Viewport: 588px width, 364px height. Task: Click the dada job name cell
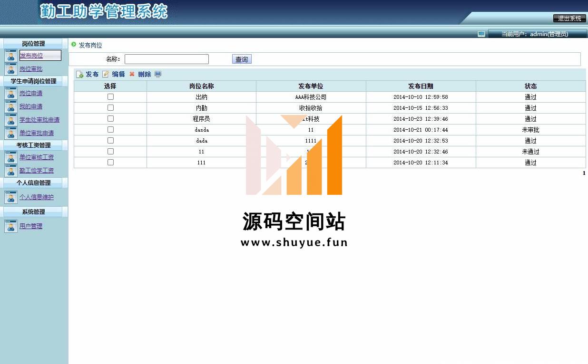(x=201, y=141)
